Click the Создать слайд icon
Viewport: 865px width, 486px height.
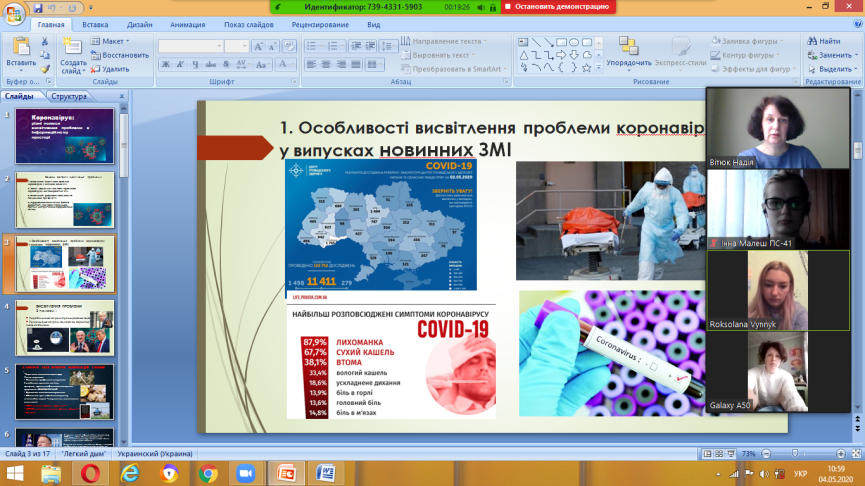[x=73, y=47]
